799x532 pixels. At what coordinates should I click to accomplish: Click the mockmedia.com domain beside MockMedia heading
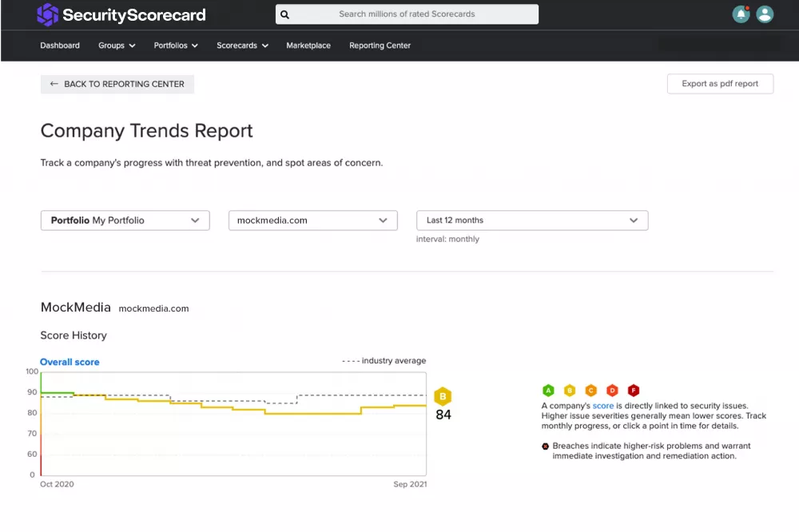pos(153,308)
